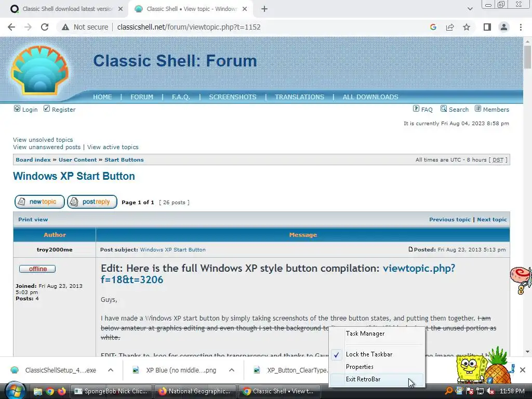Open the browser side panel
This screenshot has width=532, height=399.
487,27
